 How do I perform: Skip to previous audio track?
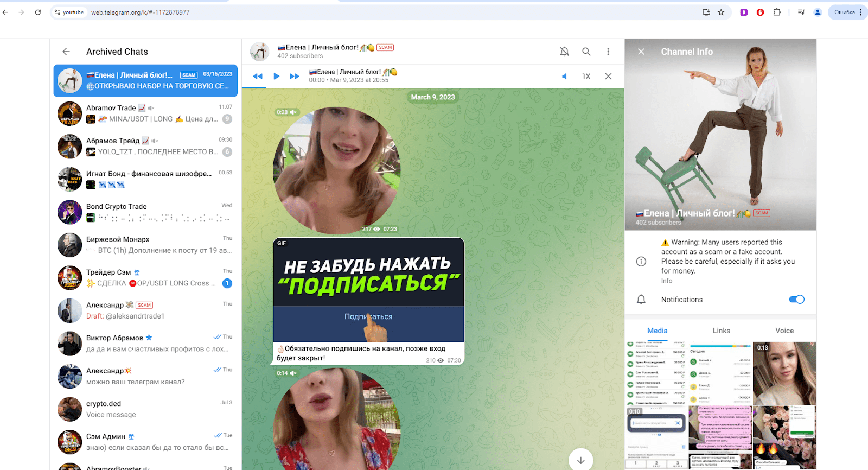[x=258, y=76]
